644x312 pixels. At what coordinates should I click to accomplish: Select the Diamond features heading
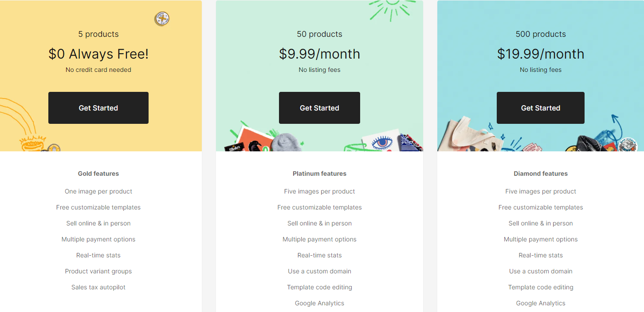pyautogui.click(x=541, y=174)
